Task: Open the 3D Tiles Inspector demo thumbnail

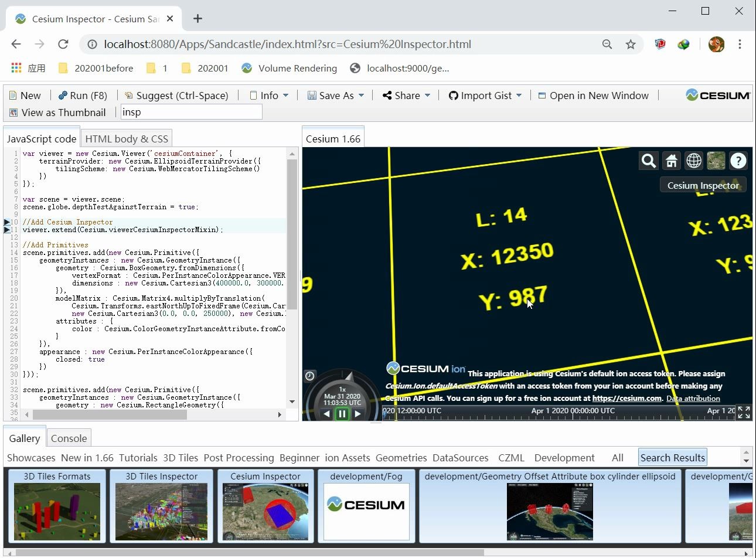Action: tap(161, 506)
